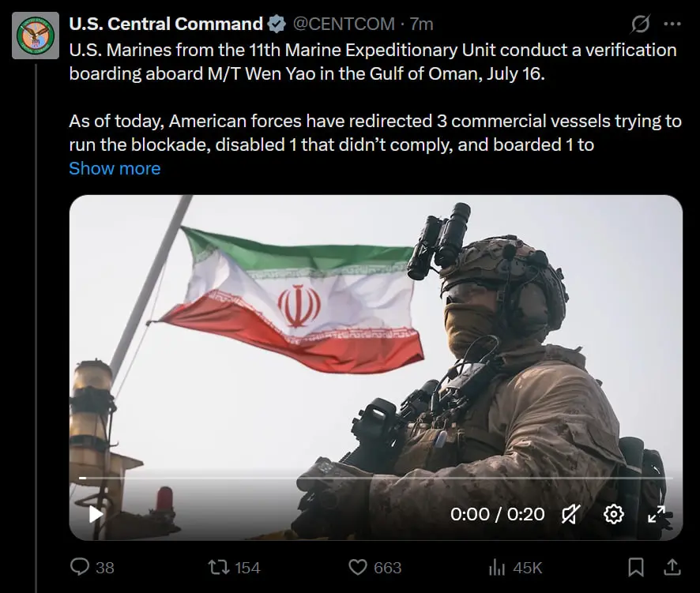
Task: Click the repost arrows icon
Action: click(219, 567)
